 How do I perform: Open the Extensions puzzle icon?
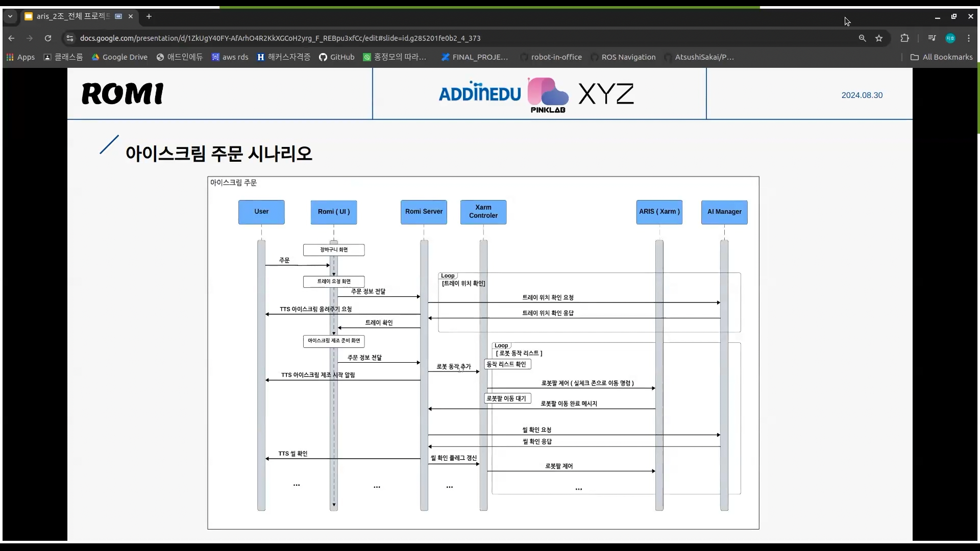pos(904,38)
